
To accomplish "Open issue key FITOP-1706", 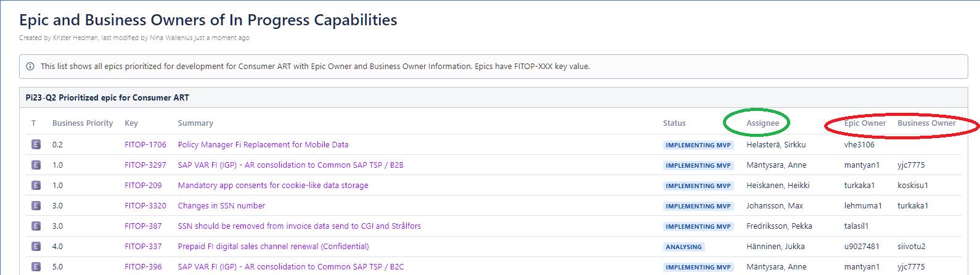I will pyautogui.click(x=145, y=145).
